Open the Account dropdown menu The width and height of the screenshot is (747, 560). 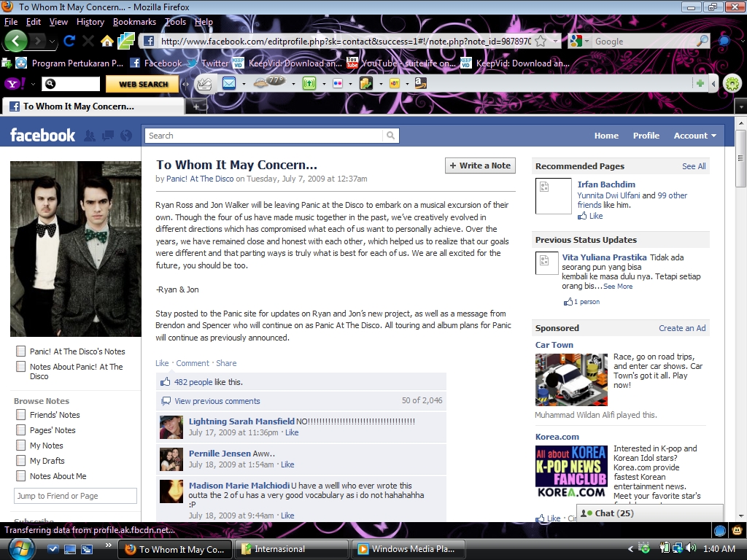pyautogui.click(x=694, y=136)
